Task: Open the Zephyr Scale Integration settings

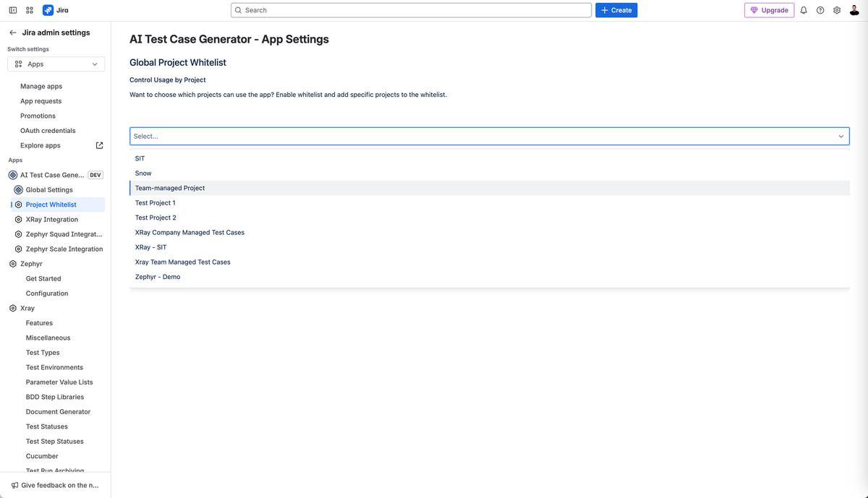Action: 64,249
